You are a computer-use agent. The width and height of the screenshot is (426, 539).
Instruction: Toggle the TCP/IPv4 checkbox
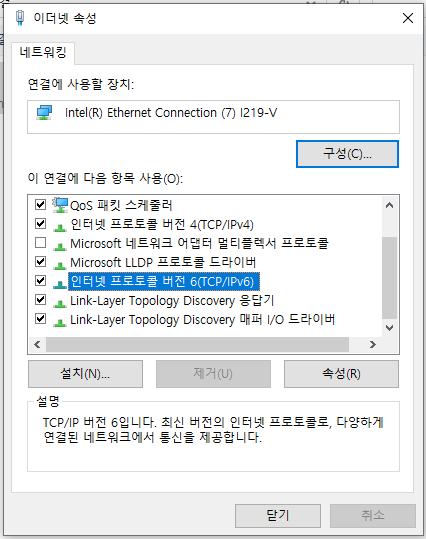(x=41, y=224)
